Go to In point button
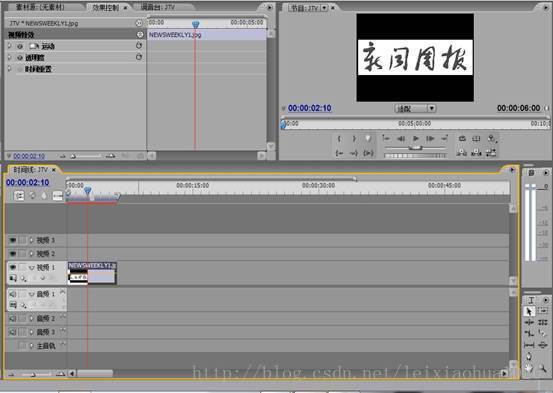553x393 pixels. 339,153
